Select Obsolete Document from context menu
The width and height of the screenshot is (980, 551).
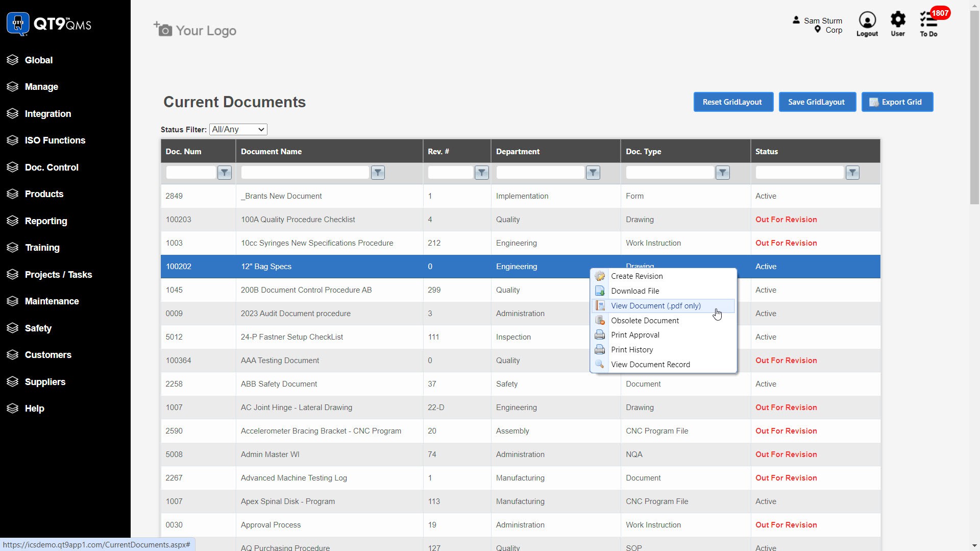645,321
